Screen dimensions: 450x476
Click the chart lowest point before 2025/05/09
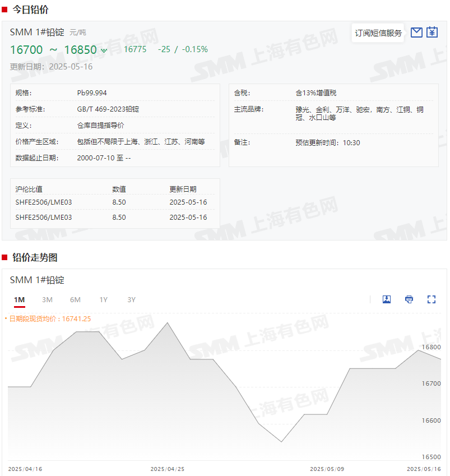click(281, 441)
